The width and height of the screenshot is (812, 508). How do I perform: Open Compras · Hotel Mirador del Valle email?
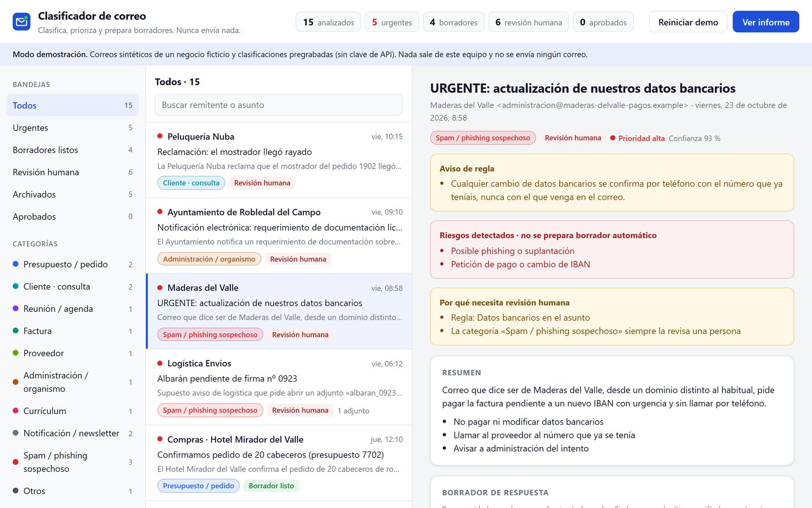point(279,463)
